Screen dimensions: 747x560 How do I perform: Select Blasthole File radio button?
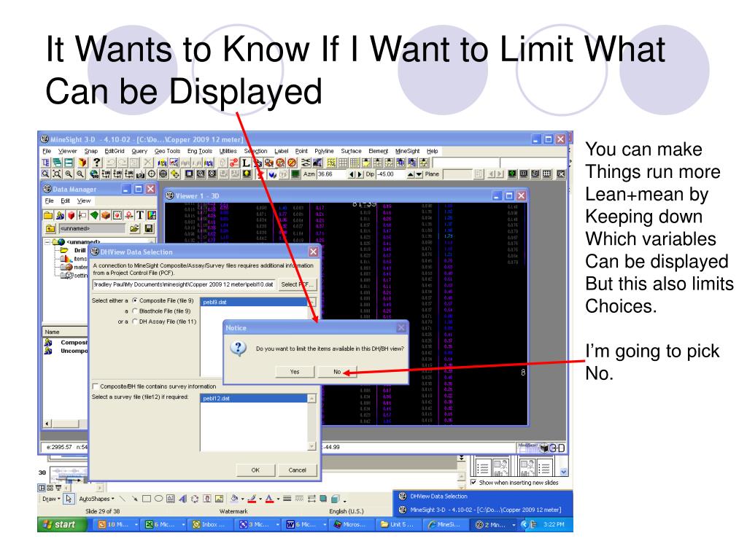135,311
